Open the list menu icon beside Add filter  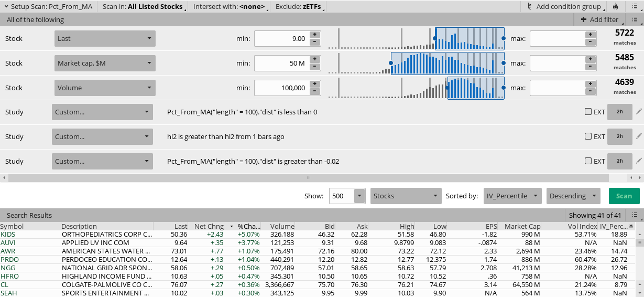tap(634, 19)
